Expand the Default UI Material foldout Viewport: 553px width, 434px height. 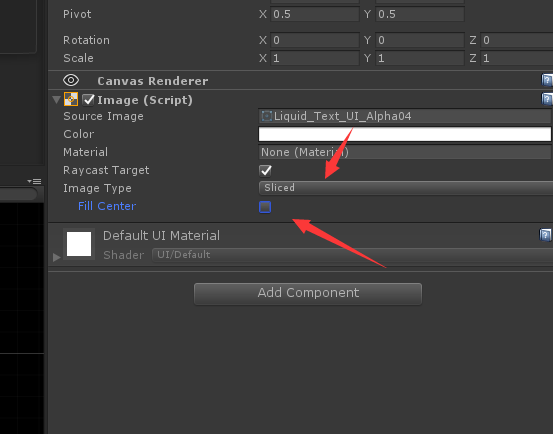pyautogui.click(x=56, y=257)
